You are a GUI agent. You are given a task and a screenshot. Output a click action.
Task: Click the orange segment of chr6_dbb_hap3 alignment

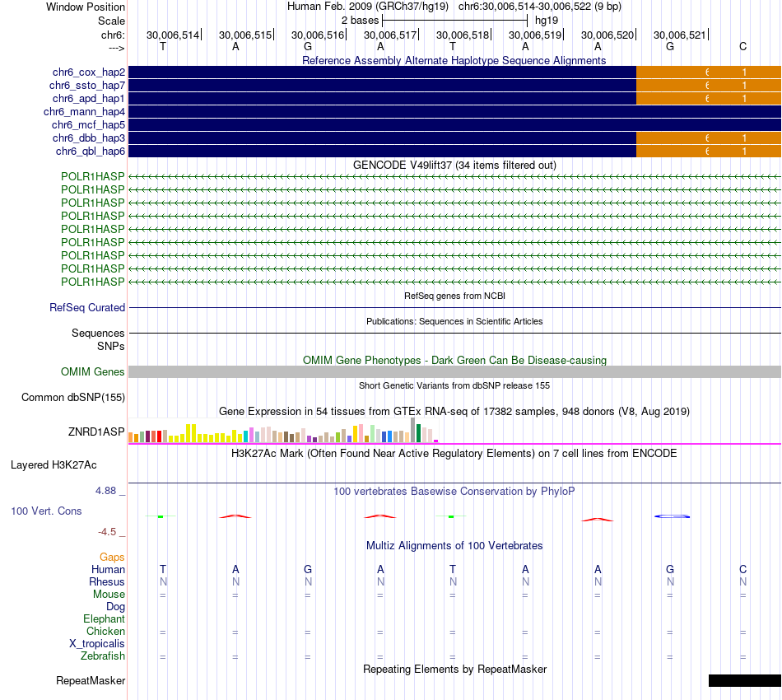709,138
